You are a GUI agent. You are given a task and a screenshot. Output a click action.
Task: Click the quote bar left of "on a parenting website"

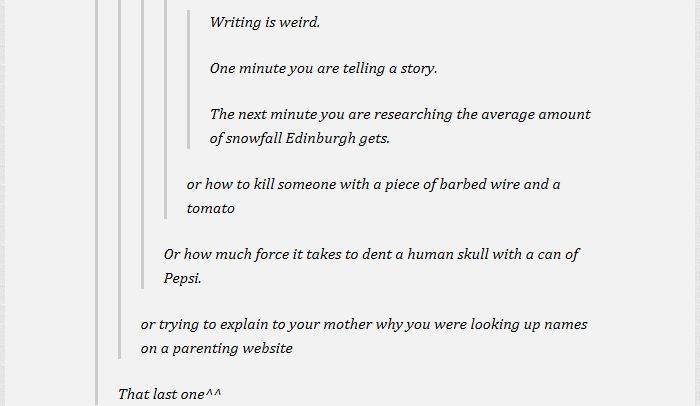pyautogui.click(x=119, y=179)
